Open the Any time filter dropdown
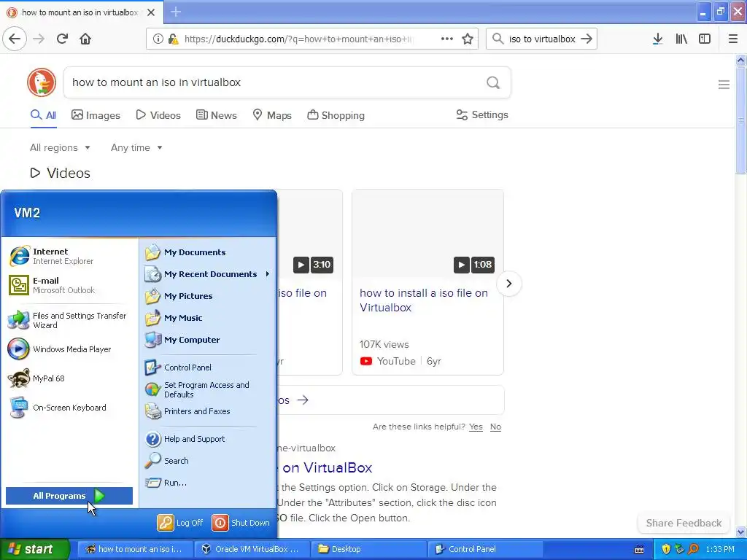The height and width of the screenshot is (560, 747). [x=136, y=147]
